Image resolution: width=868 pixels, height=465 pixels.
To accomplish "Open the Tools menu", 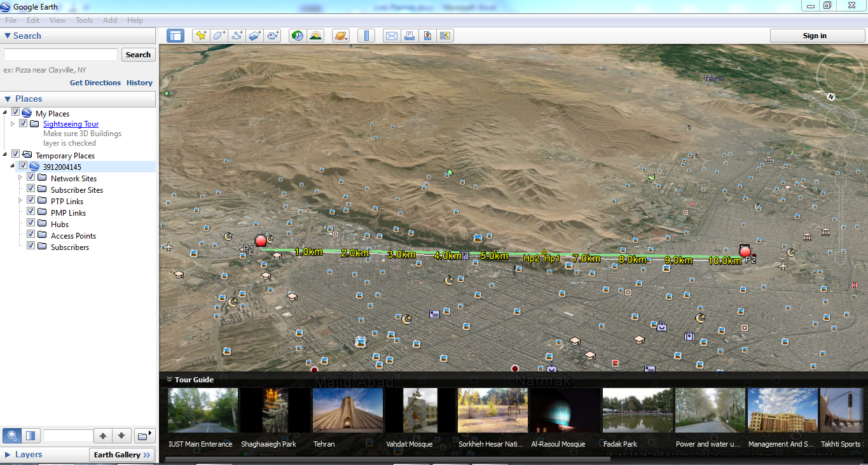I will click(85, 20).
